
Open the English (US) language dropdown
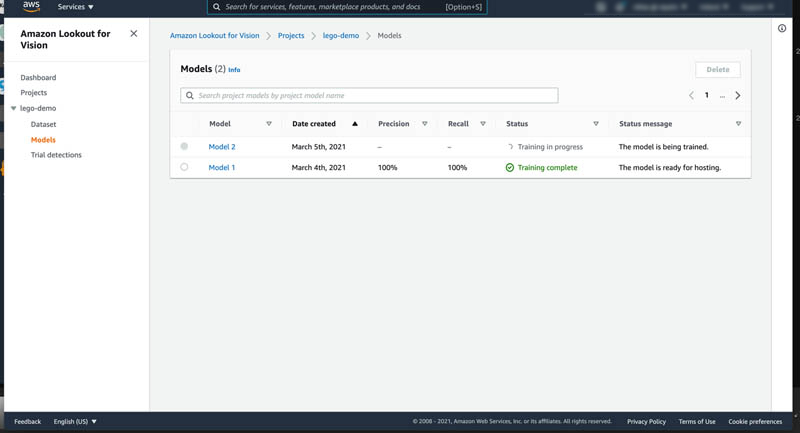tap(75, 422)
